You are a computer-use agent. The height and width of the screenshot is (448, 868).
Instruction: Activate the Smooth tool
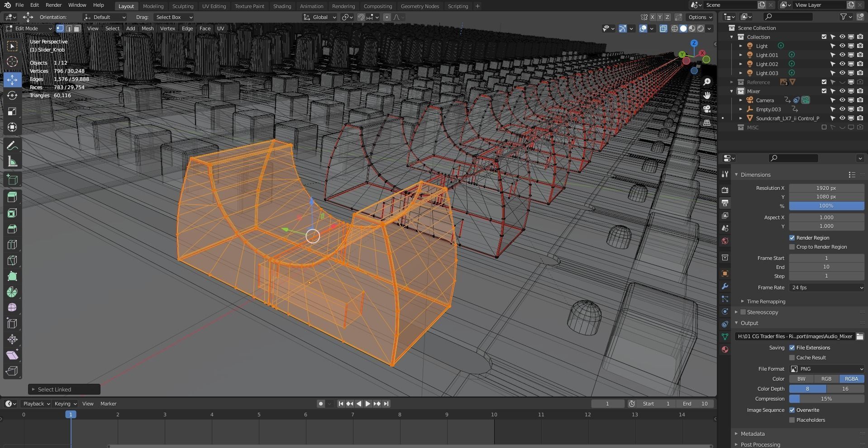pyautogui.click(x=12, y=308)
